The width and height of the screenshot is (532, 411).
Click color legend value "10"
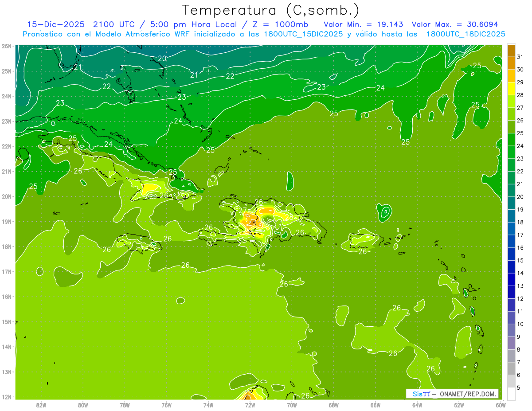pos(520,324)
